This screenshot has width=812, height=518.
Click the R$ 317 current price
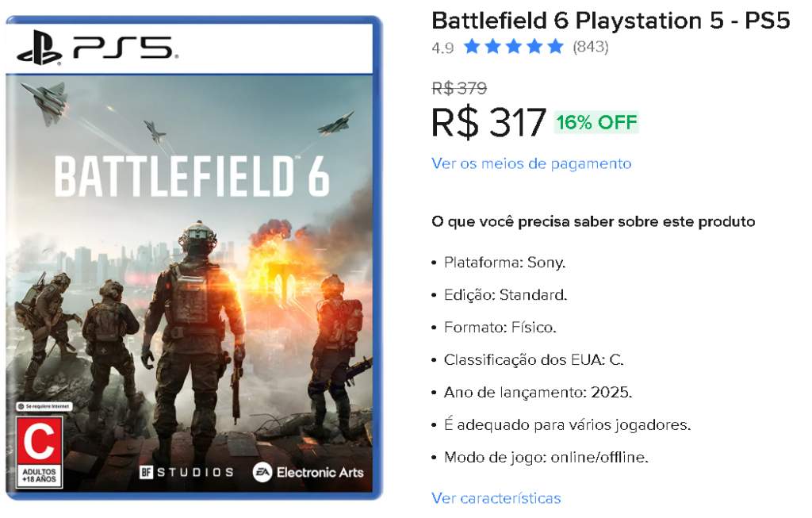coord(488,122)
